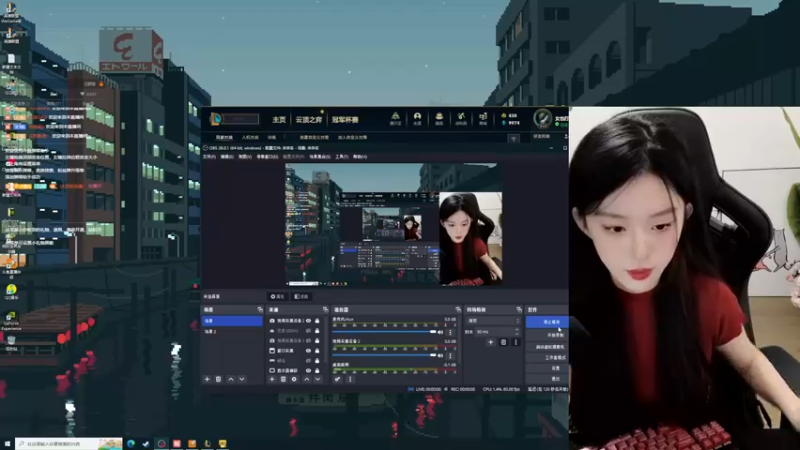Viewport: 800px width, 450px height.
Task: Open transition type dropdown in Scene Transitions
Action: 493,321
